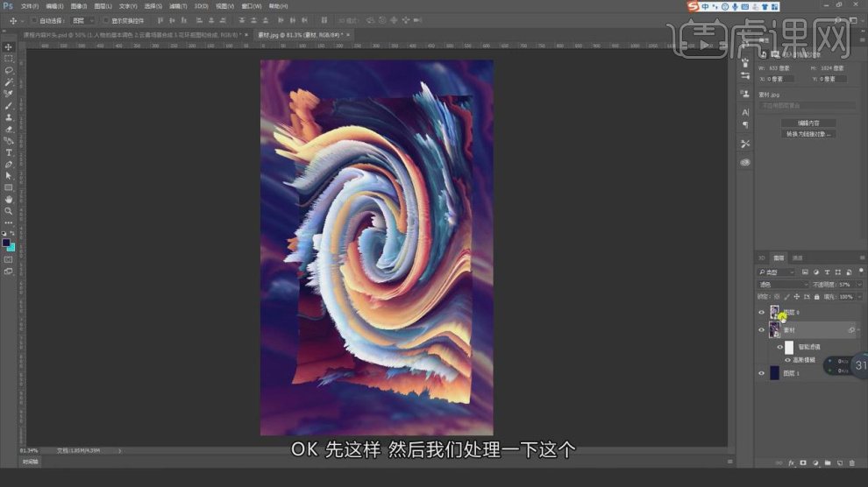The image size is (868, 487).
Task: Open the 滤镜(T) Filter menu
Action: 178,6
